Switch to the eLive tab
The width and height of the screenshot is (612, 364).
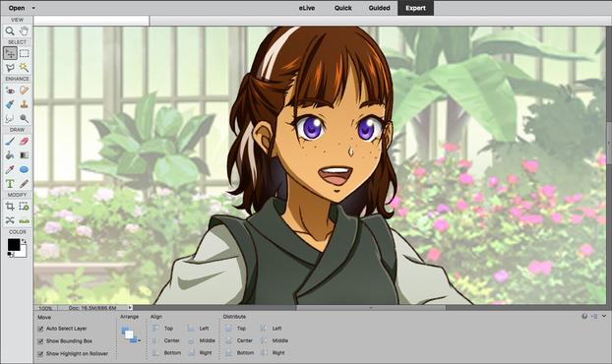[307, 8]
